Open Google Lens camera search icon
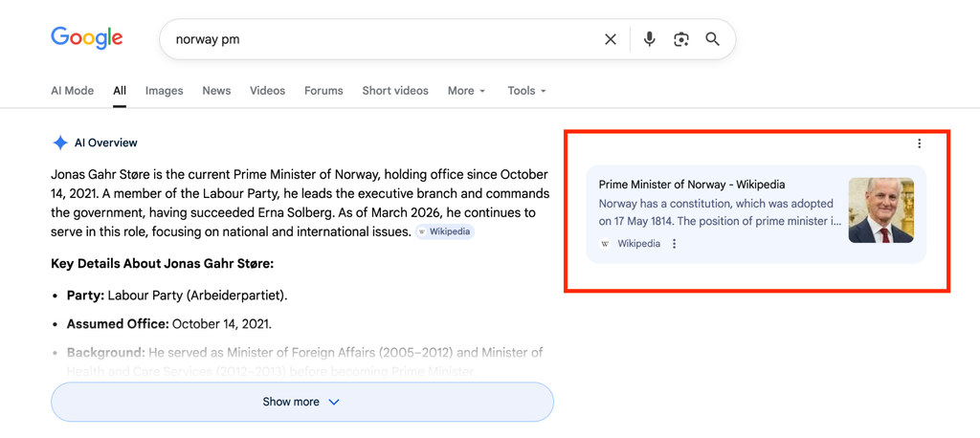The image size is (980, 438). (x=680, y=39)
